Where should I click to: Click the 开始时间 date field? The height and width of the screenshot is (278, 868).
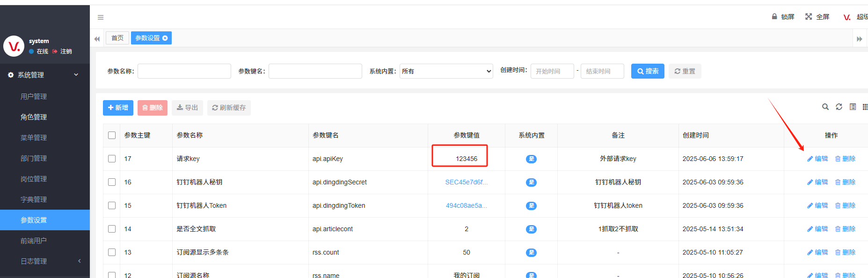pyautogui.click(x=552, y=71)
